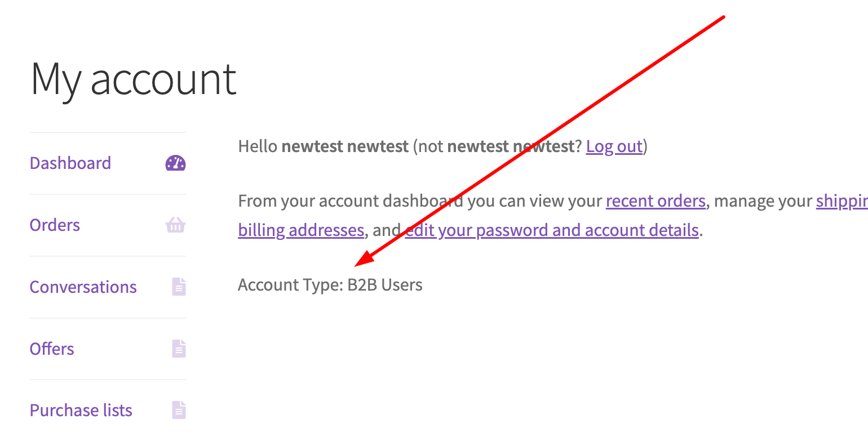The width and height of the screenshot is (868, 437).
Task: Click the Conversations document icon
Action: [x=179, y=287]
